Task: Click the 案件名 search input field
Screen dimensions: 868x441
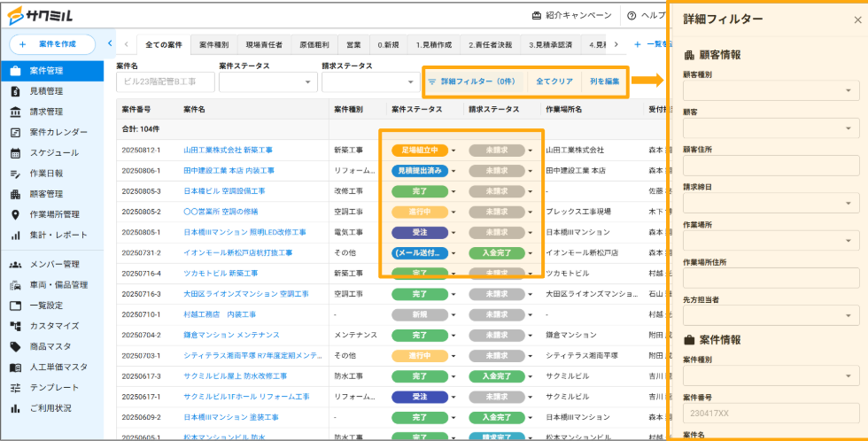Action: pos(165,82)
